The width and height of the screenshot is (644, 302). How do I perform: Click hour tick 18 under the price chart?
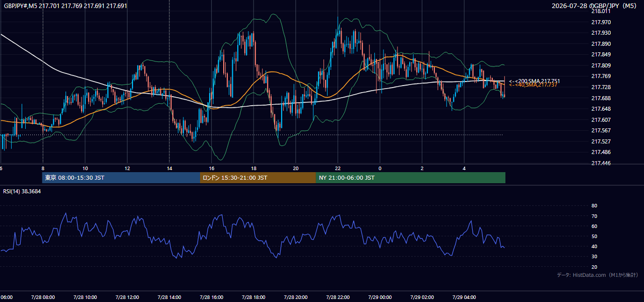(x=253, y=168)
